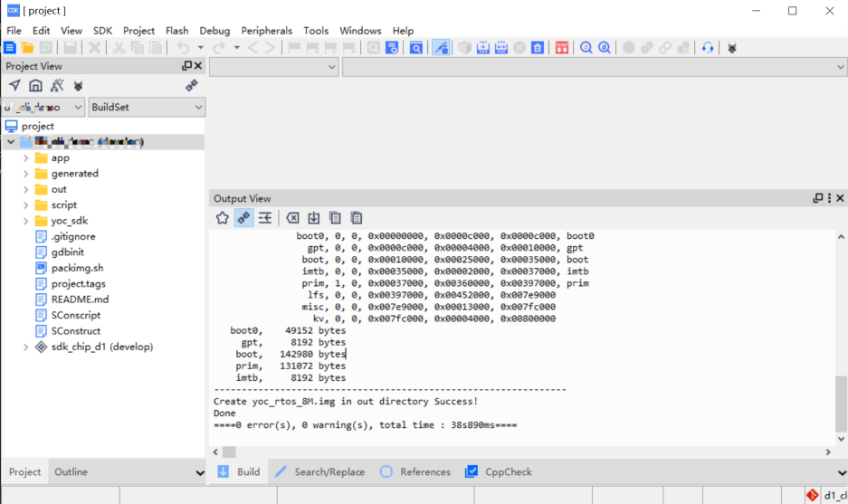The height and width of the screenshot is (504, 848).
Task: Start debug with first magnifier-d icon
Action: click(586, 48)
